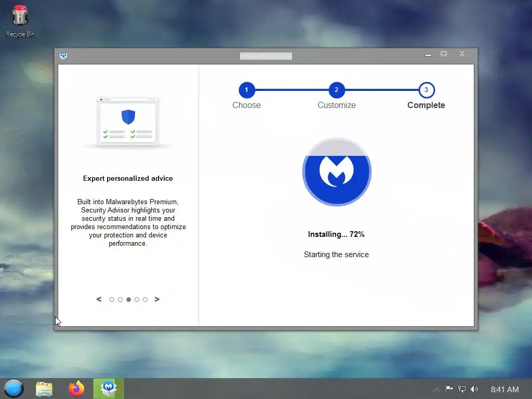Click the Expert personalized advice heading

pyautogui.click(x=128, y=179)
